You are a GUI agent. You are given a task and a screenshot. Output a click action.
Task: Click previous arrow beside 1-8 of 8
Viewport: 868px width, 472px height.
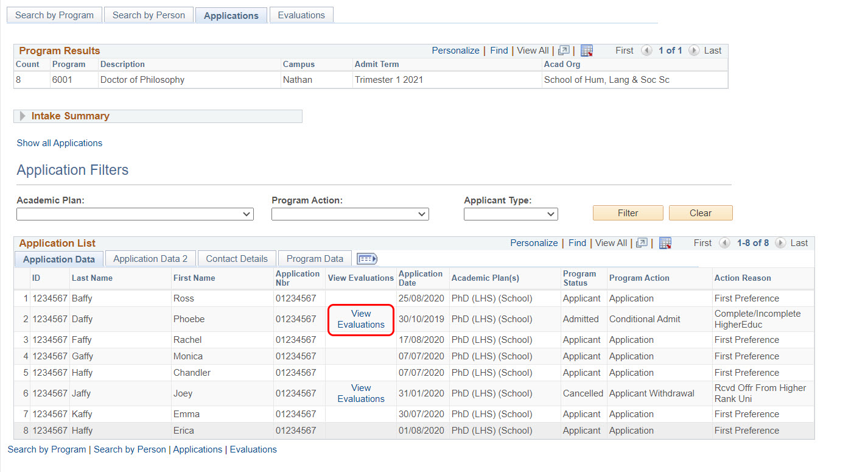pyautogui.click(x=724, y=243)
